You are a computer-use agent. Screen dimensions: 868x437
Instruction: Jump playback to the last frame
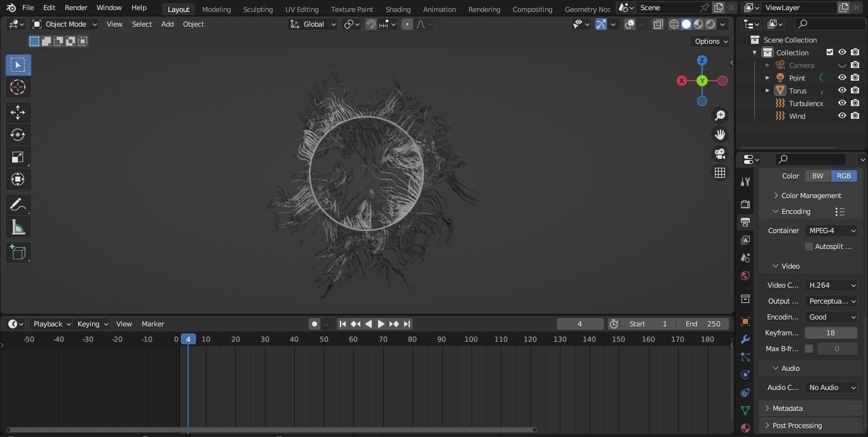tap(407, 323)
